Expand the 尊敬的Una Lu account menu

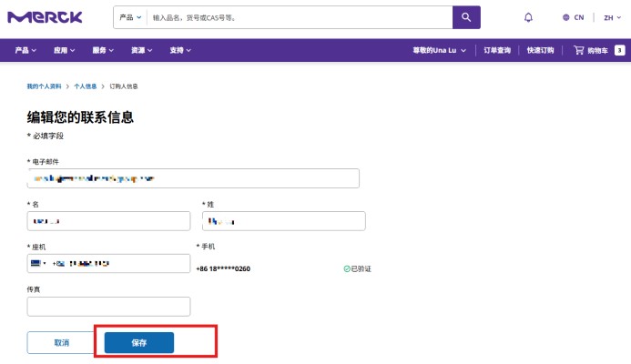pos(441,50)
